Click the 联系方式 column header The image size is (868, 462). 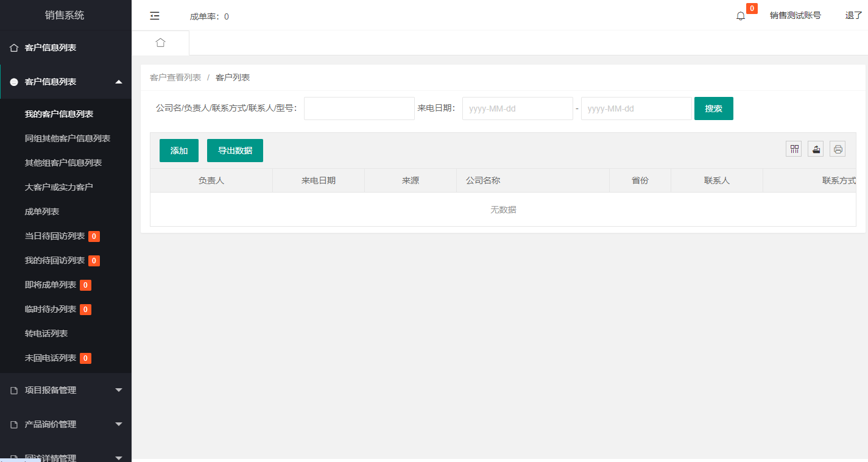coord(810,180)
